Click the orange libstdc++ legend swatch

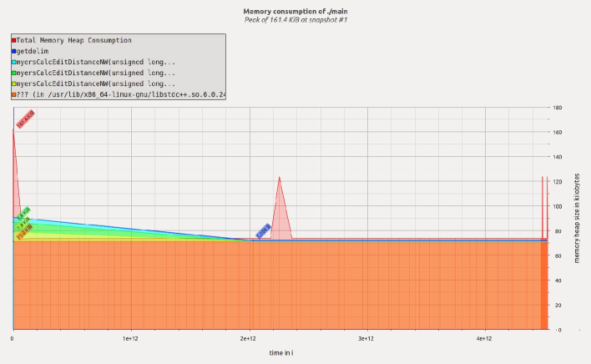[x=14, y=94]
